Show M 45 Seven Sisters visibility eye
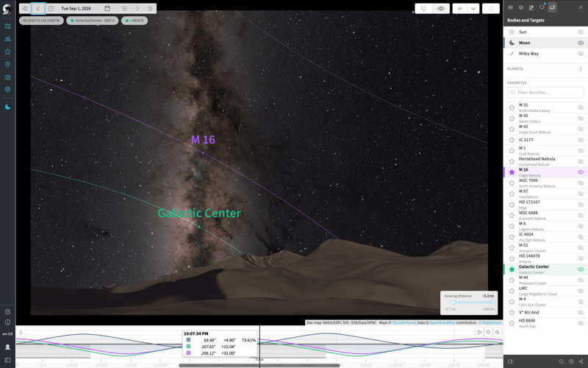 click(x=581, y=118)
